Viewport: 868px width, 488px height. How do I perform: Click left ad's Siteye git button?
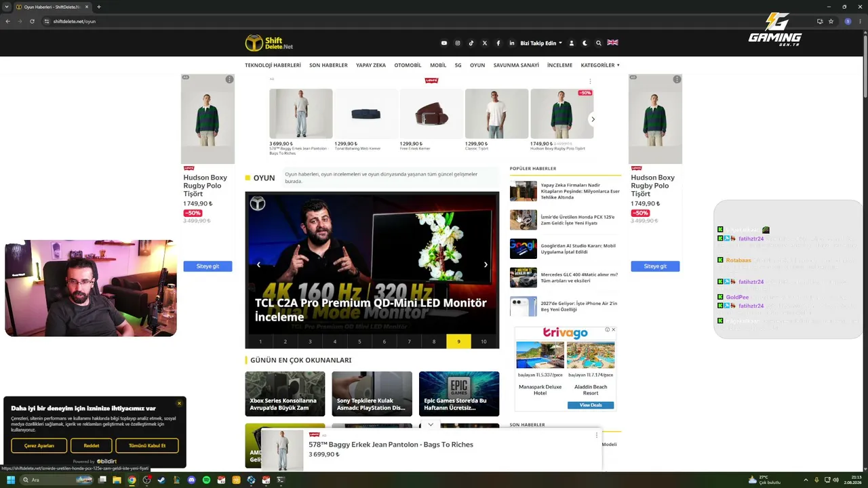tap(208, 266)
